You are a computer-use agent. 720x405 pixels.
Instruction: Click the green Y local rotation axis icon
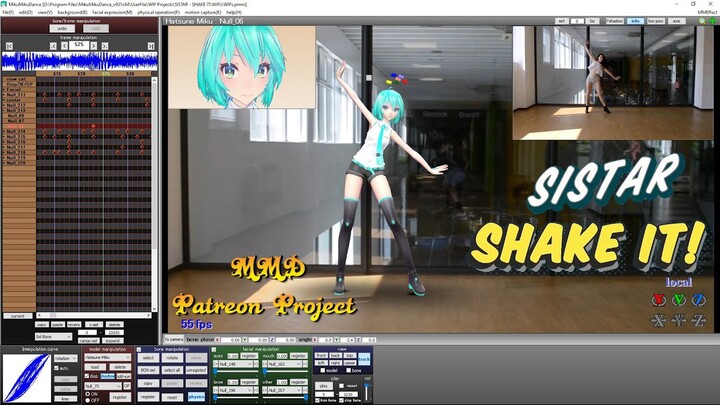click(679, 300)
